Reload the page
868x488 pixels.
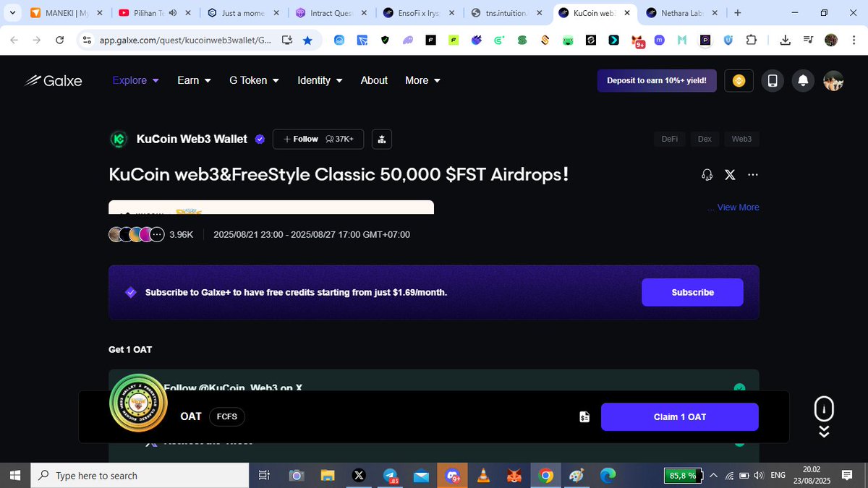59,40
